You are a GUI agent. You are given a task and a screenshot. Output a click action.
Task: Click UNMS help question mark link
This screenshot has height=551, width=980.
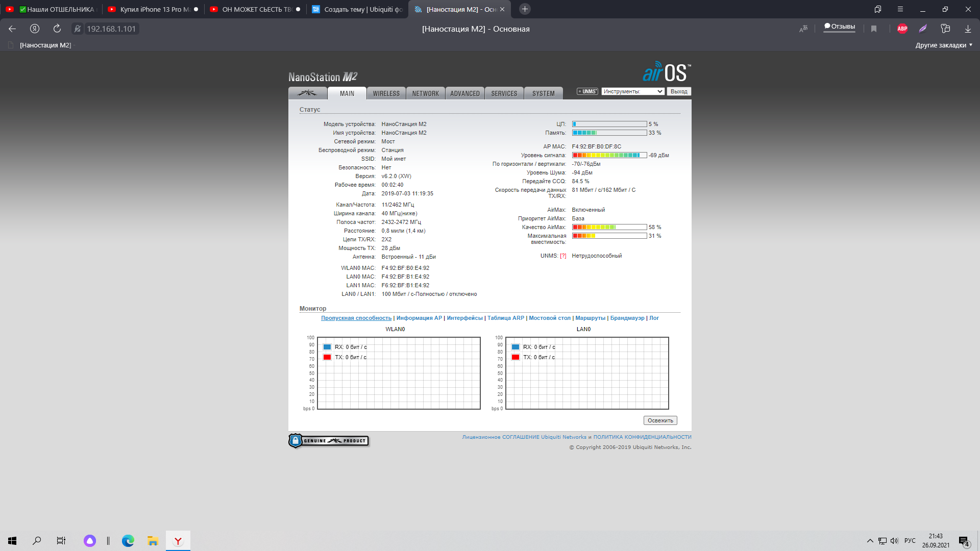[563, 256]
